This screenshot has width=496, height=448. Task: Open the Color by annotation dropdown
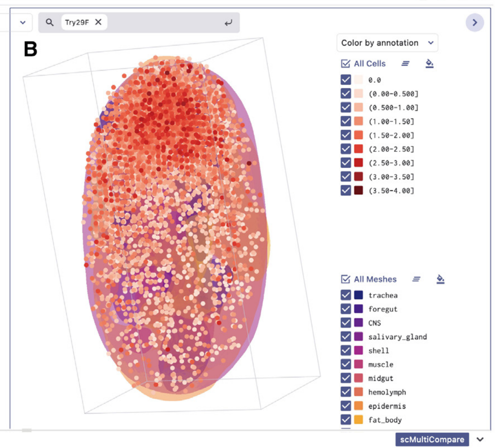[x=387, y=43]
